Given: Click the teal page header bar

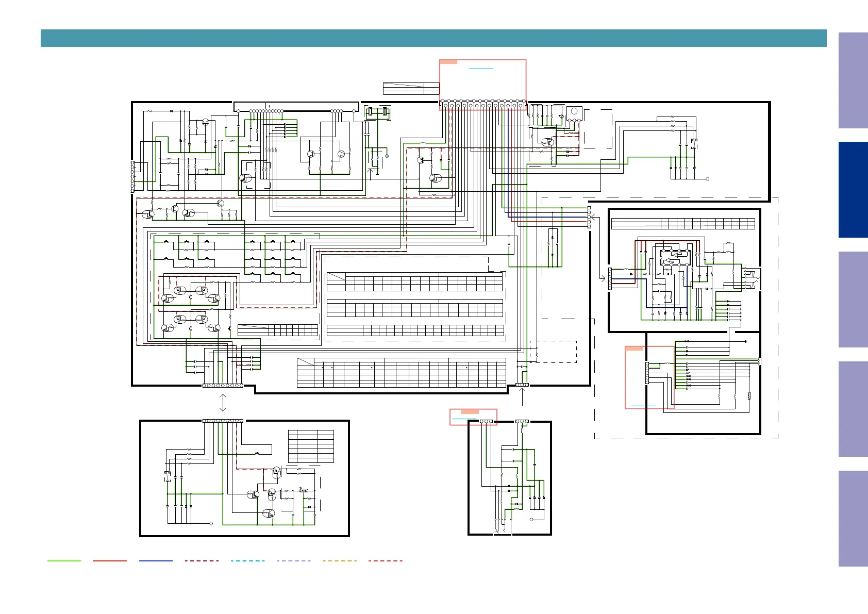Looking at the screenshot, I should click(x=433, y=38).
